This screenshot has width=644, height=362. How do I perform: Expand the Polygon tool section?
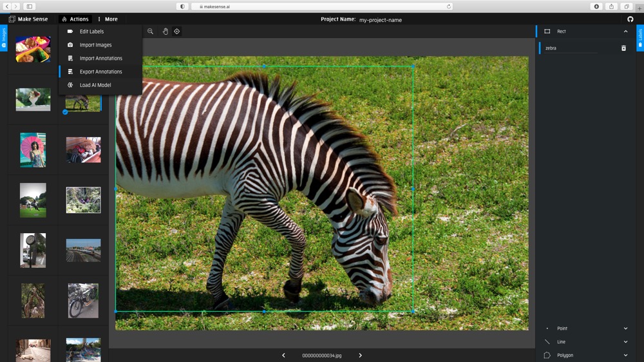coord(625,355)
